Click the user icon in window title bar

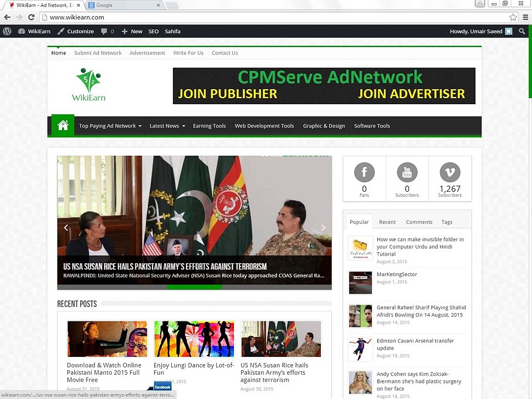click(x=479, y=3)
